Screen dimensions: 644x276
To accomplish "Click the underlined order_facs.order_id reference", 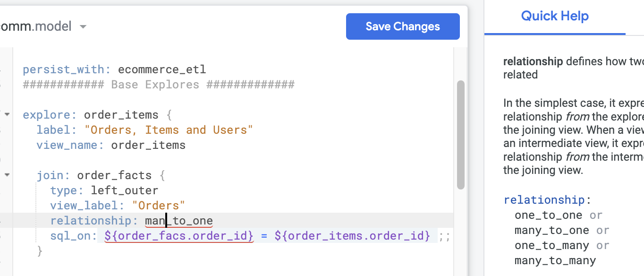I will click(179, 235).
